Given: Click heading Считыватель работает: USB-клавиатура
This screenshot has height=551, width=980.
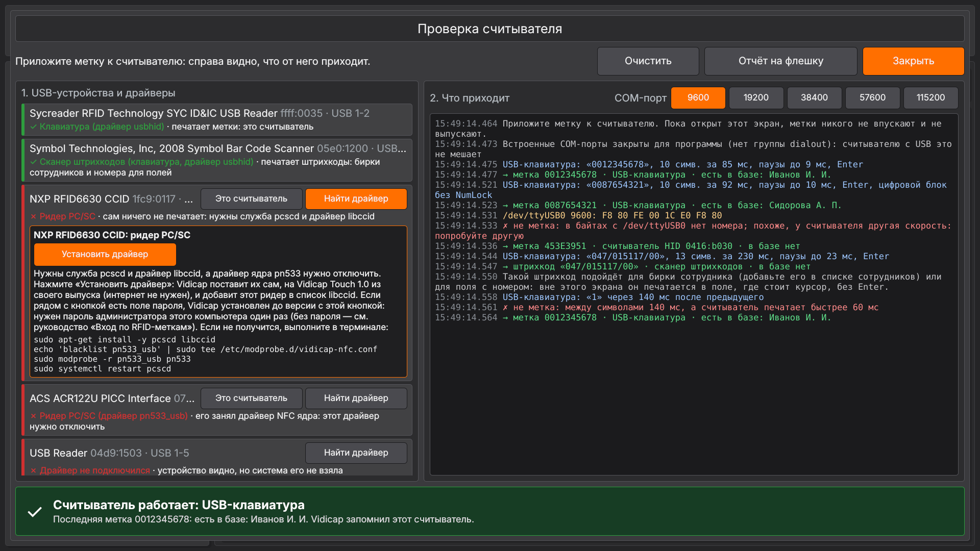Looking at the screenshot, I should (179, 505).
